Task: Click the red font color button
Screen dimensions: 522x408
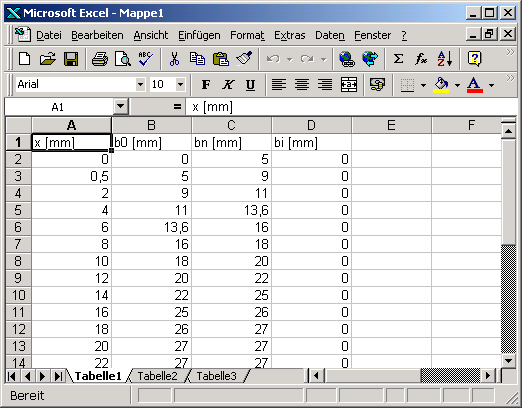Action: click(x=475, y=85)
